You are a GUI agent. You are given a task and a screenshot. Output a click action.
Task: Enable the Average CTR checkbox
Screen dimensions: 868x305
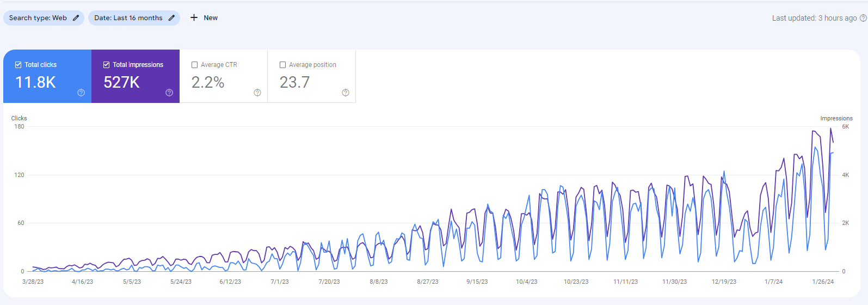(195, 65)
